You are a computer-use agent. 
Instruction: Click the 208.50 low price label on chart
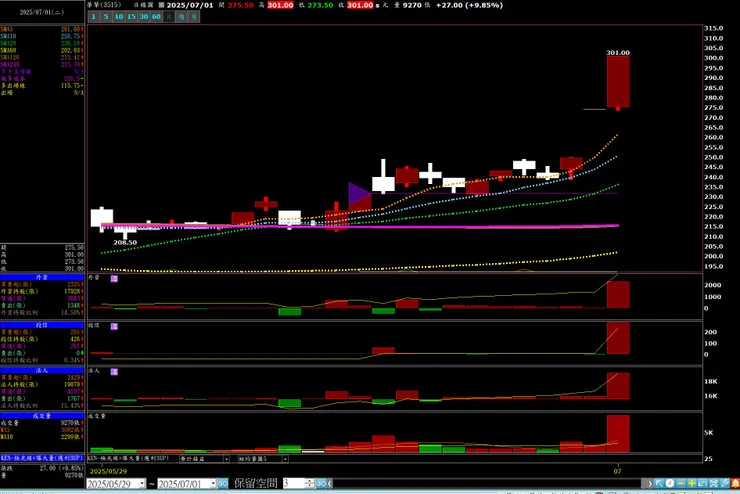pyautogui.click(x=125, y=243)
